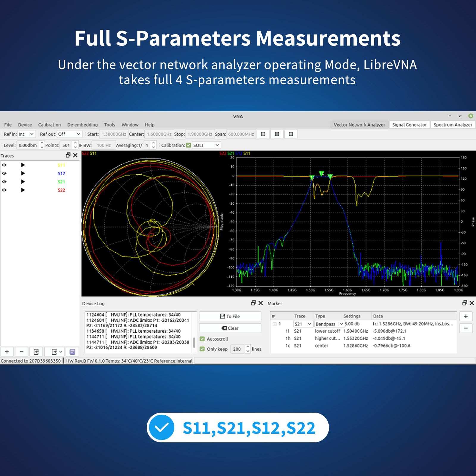
Task: Click the trace list display icon
Action: click(x=72, y=352)
